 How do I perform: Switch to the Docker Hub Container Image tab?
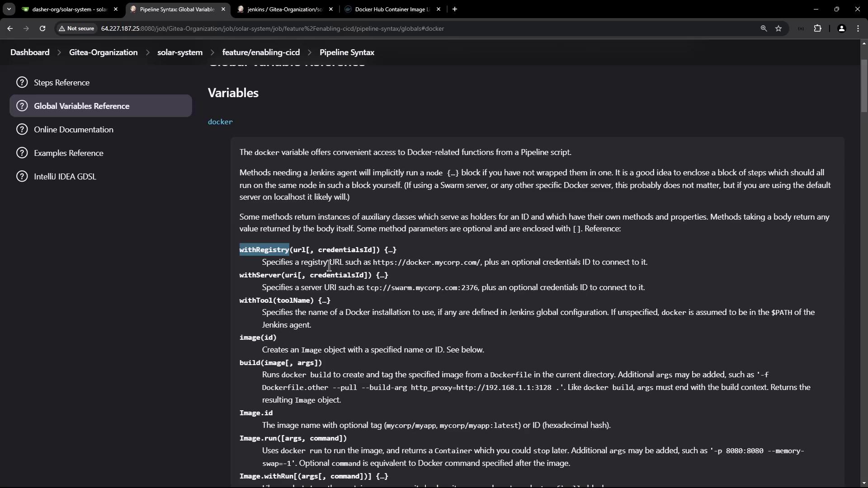tap(392, 9)
